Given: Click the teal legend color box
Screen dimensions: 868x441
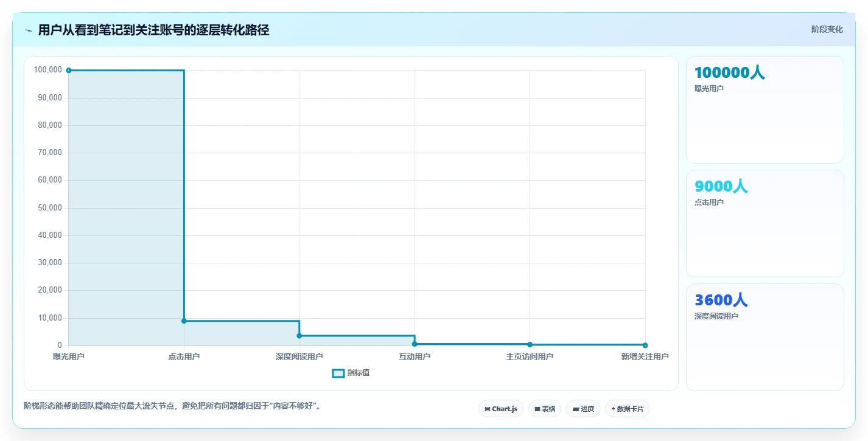Looking at the screenshot, I should (x=338, y=373).
